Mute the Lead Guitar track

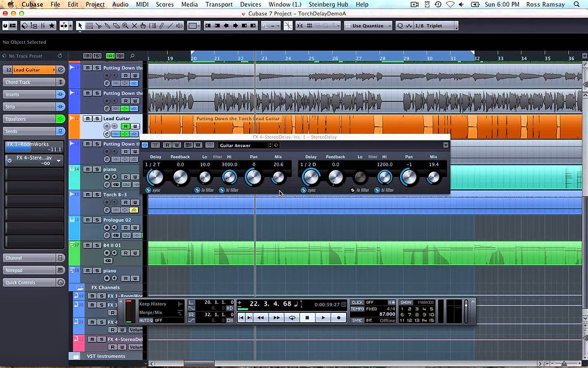click(88, 118)
